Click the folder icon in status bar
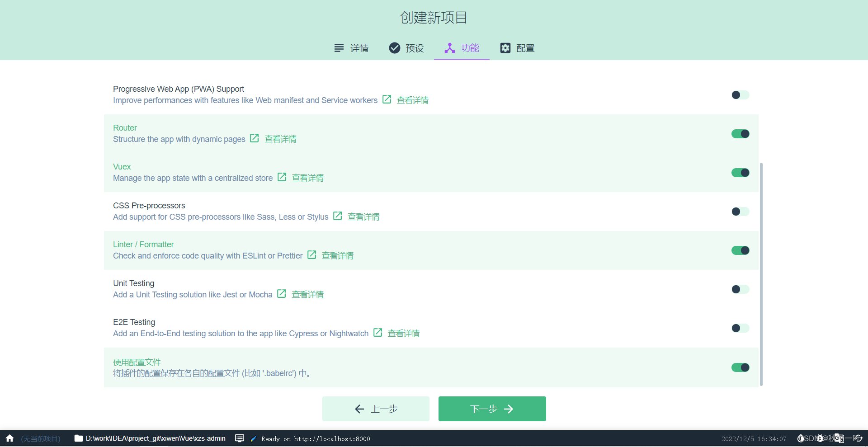The width and height of the screenshot is (868, 447). tap(79, 438)
